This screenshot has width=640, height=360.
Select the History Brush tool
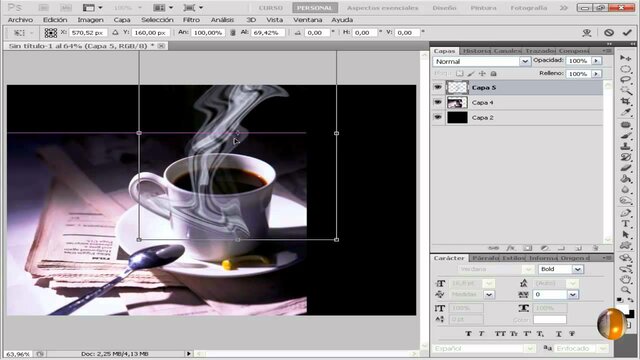click(625, 157)
